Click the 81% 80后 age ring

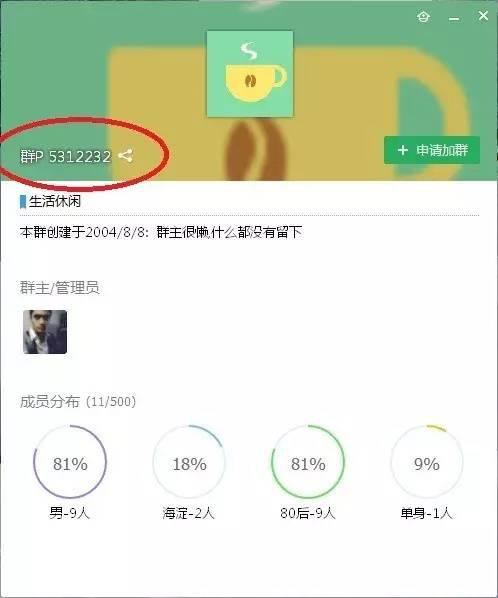pos(308,462)
